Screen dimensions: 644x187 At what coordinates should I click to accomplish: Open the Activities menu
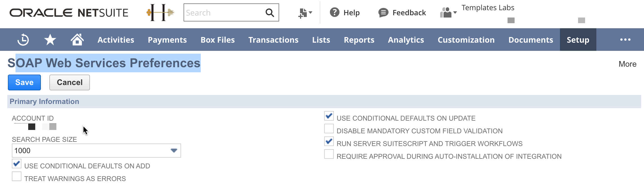pyautogui.click(x=116, y=40)
